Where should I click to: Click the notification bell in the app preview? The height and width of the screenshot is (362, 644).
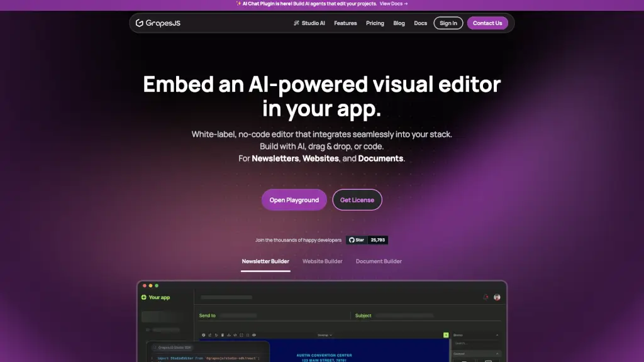pos(486,297)
